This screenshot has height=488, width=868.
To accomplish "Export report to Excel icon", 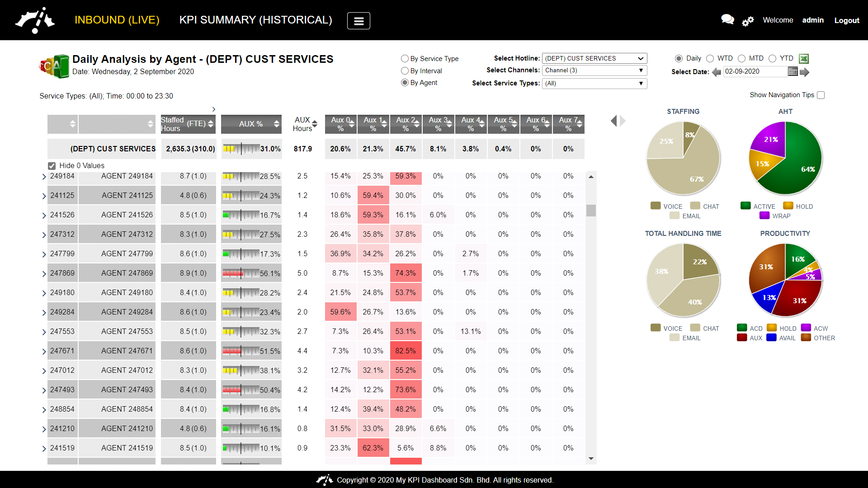I will [x=804, y=58].
